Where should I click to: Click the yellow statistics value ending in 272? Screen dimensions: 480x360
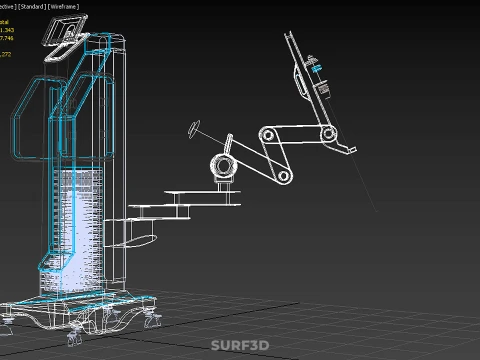6,54
